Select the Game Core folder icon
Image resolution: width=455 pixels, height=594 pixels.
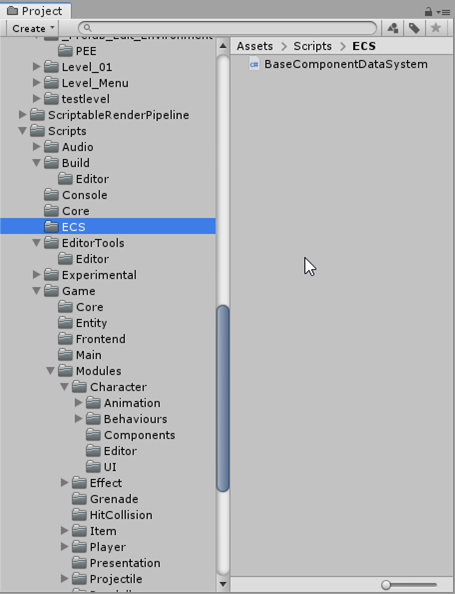click(x=65, y=307)
